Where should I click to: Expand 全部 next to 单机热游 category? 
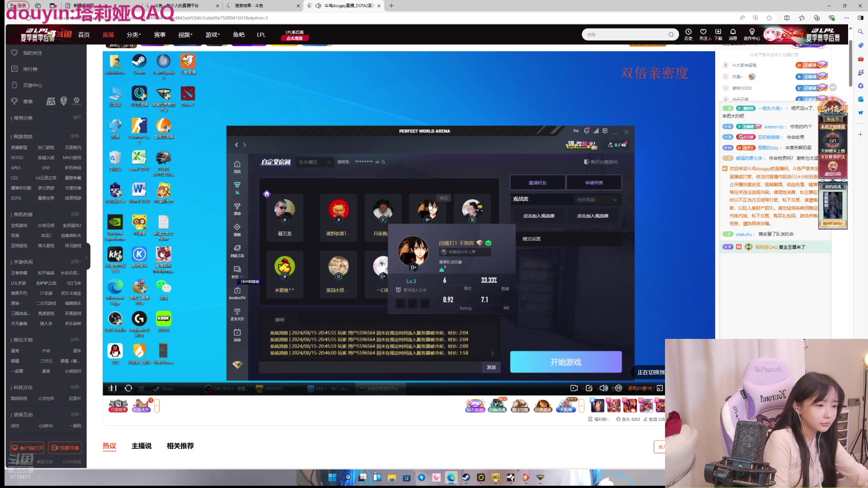pyautogui.click(x=75, y=214)
